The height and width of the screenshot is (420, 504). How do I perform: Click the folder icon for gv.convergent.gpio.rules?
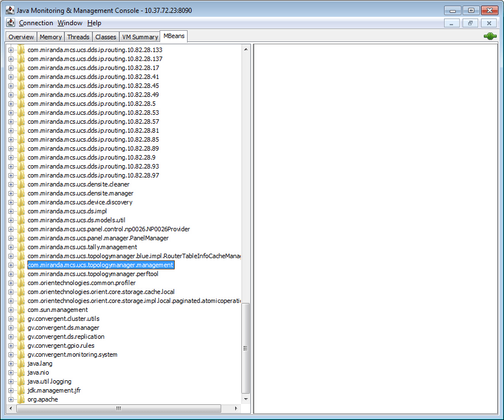pos(21,346)
